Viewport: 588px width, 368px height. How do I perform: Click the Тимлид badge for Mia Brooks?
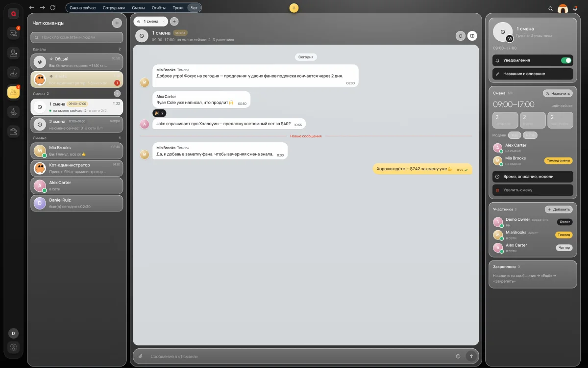pos(563,235)
